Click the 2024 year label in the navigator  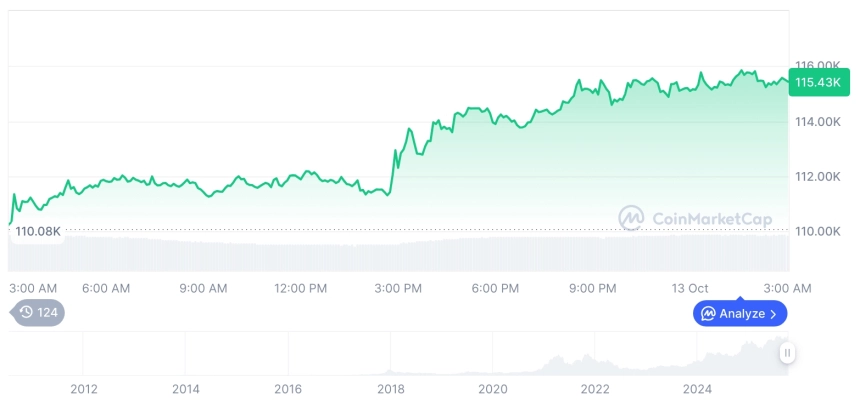click(697, 389)
